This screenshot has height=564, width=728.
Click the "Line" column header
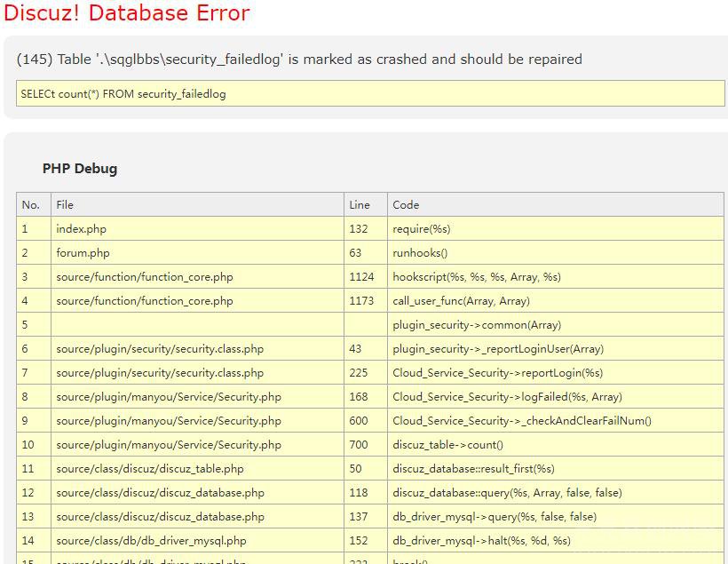tap(360, 205)
